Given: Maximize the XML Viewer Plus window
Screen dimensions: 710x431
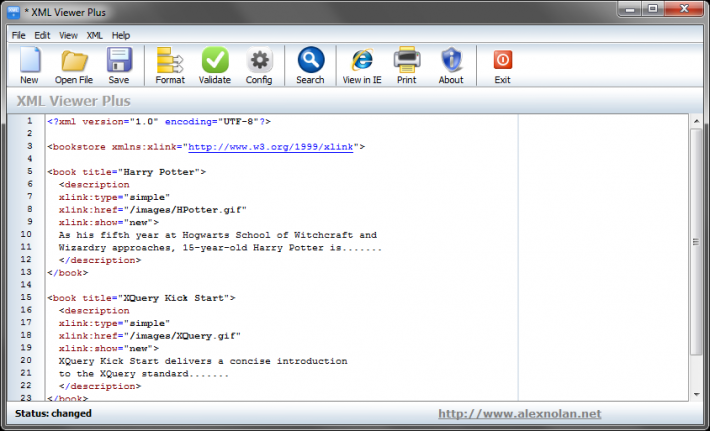Looking at the screenshot, I should pos(653,9).
